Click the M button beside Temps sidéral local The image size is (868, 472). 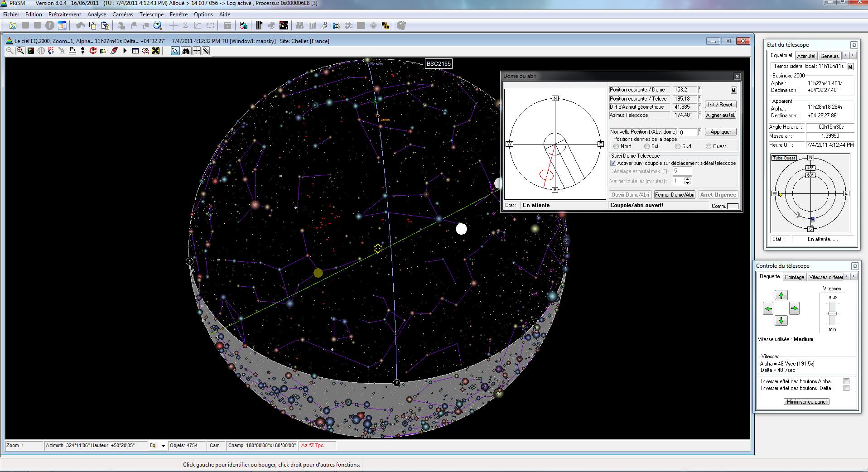click(x=850, y=67)
